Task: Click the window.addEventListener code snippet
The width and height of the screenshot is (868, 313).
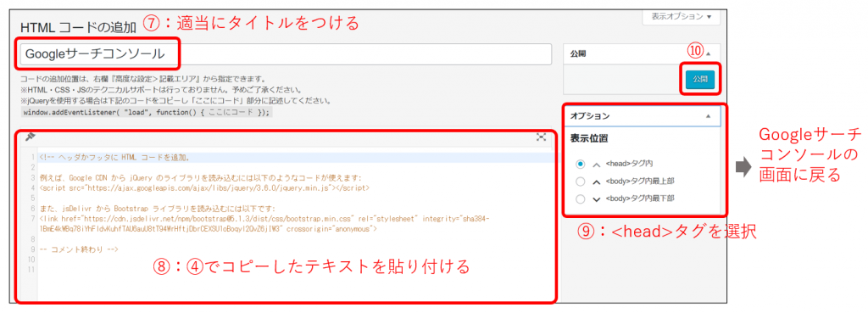Action: 147,112
